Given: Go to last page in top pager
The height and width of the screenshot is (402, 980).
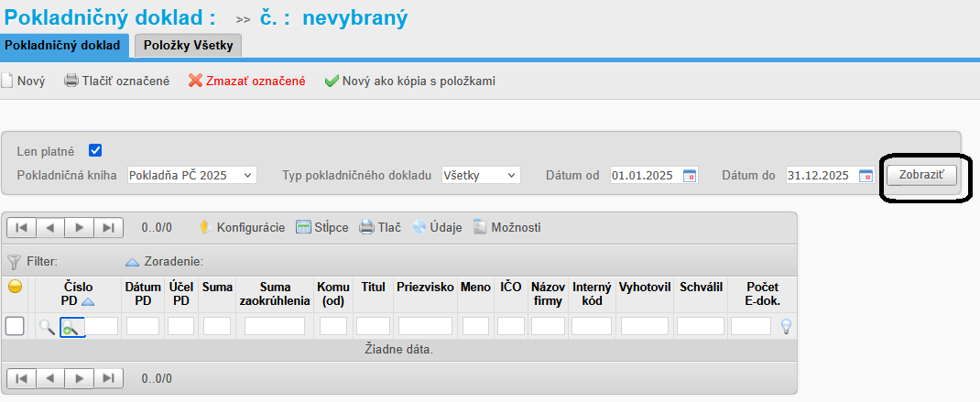Looking at the screenshot, I should tap(108, 228).
